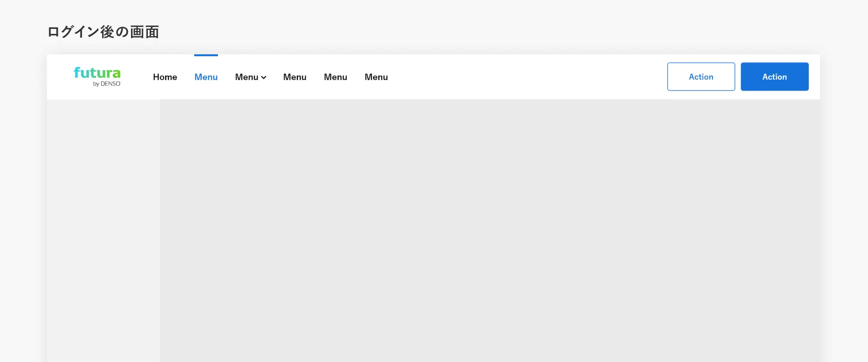Click the word "futura" in the logo
This screenshot has width=868, height=362.
(97, 72)
